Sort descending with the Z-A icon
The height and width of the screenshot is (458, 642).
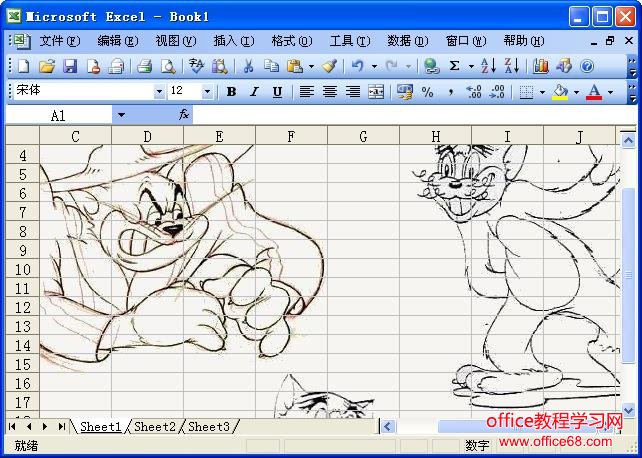512,66
